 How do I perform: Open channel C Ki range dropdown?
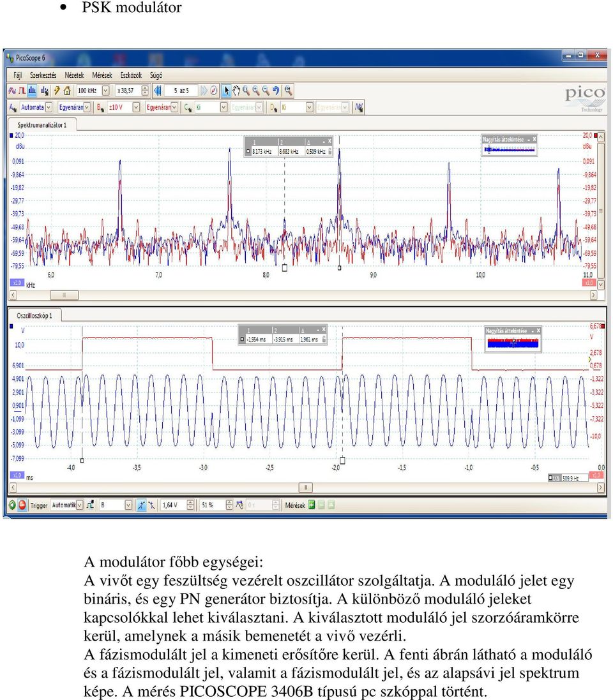point(224,107)
